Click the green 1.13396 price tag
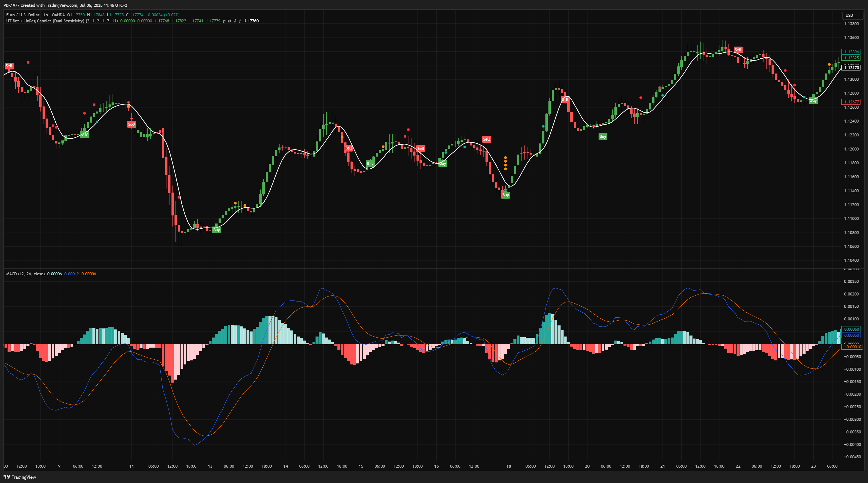 coord(851,52)
